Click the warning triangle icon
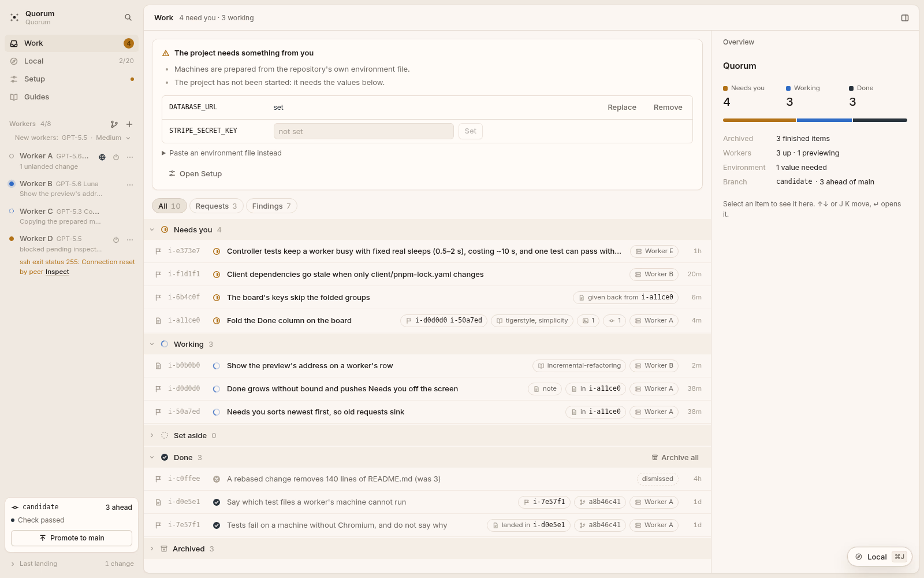924x578 pixels. tap(166, 53)
